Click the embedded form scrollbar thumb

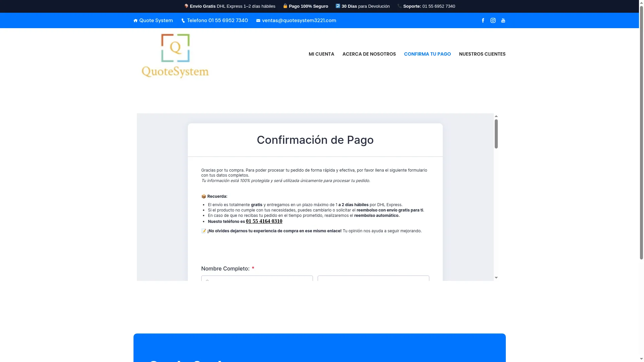[x=496, y=134]
